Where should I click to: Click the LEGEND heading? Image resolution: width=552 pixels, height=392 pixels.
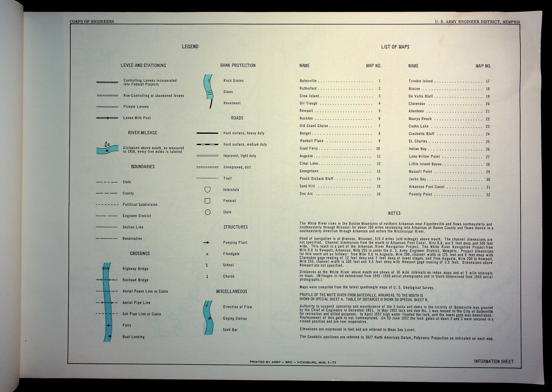[x=190, y=47]
